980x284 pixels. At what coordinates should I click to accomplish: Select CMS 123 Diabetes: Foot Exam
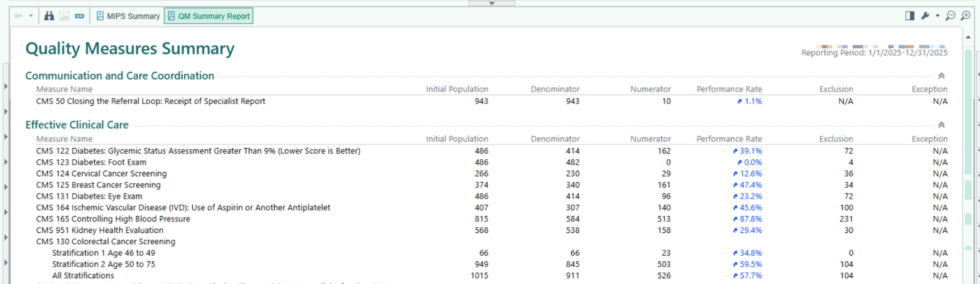coord(91,163)
